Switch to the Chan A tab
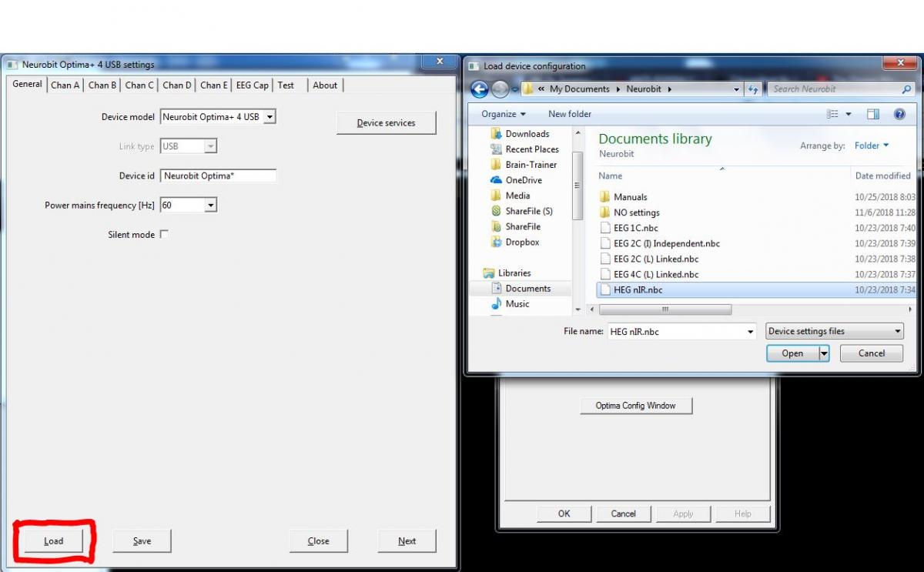The height and width of the screenshot is (572, 924). 65,85
